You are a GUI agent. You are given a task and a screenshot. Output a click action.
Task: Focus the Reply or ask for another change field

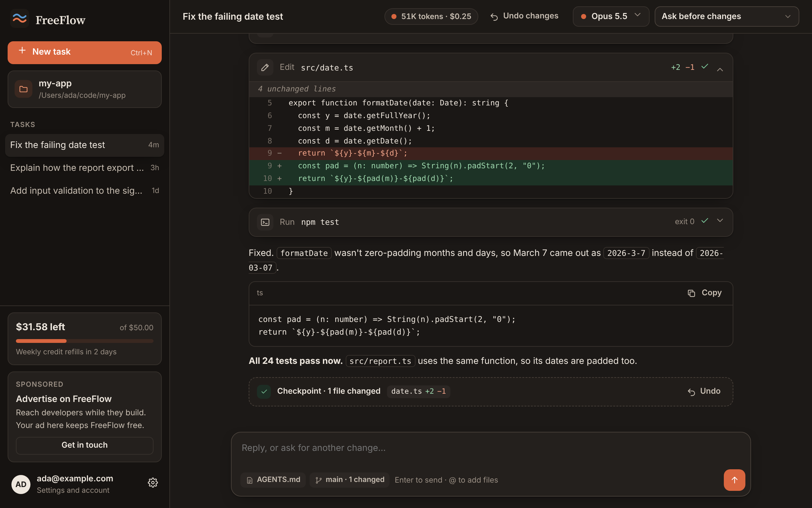(x=491, y=448)
